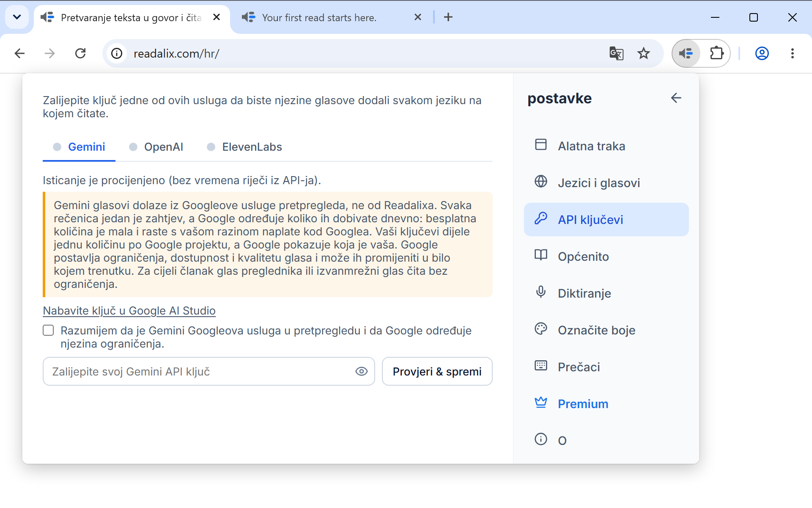Select the Prečaci settings label
Image resolution: width=812 pixels, height=508 pixels.
click(579, 367)
